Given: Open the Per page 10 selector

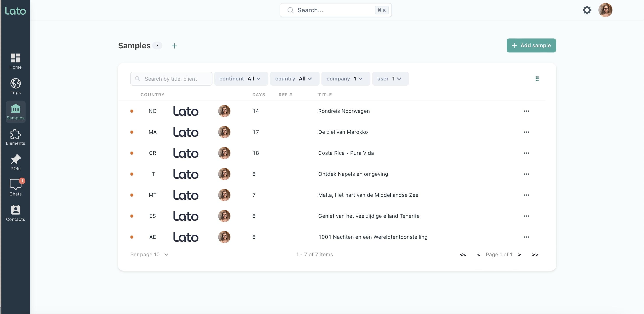Looking at the screenshot, I should (149, 255).
